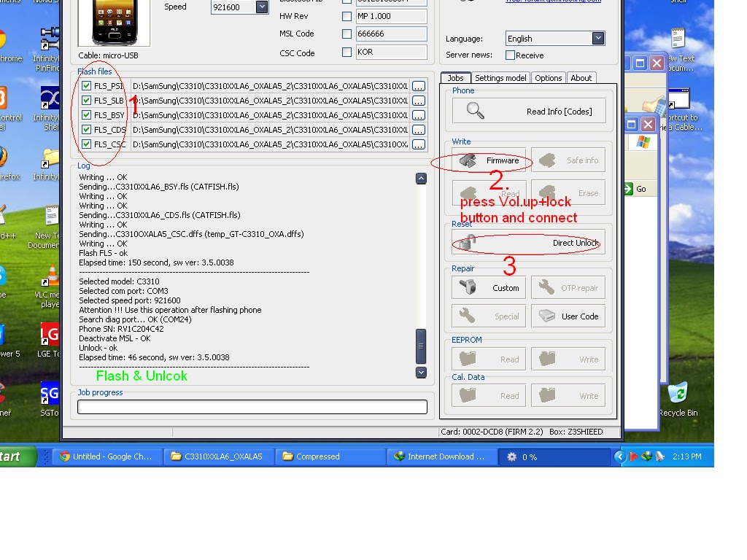Switch to the Settings model tab
The height and width of the screenshot is (560, 747).
500,77
